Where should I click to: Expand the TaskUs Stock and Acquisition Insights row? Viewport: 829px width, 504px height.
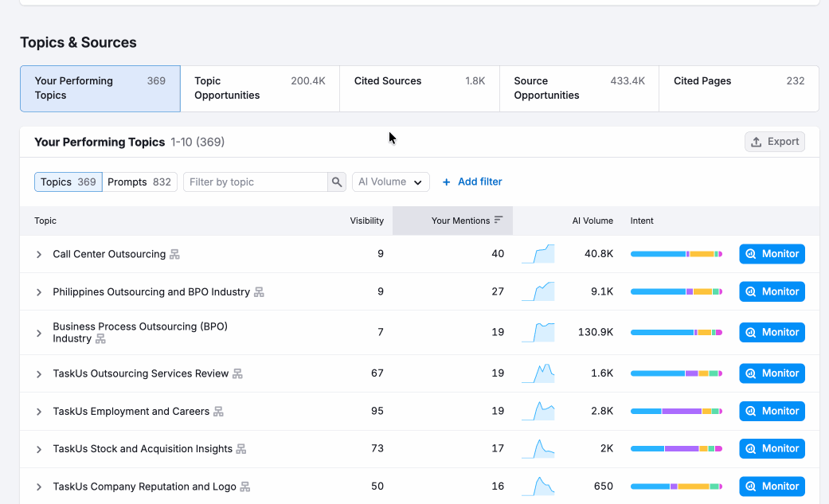coord(38,449)
